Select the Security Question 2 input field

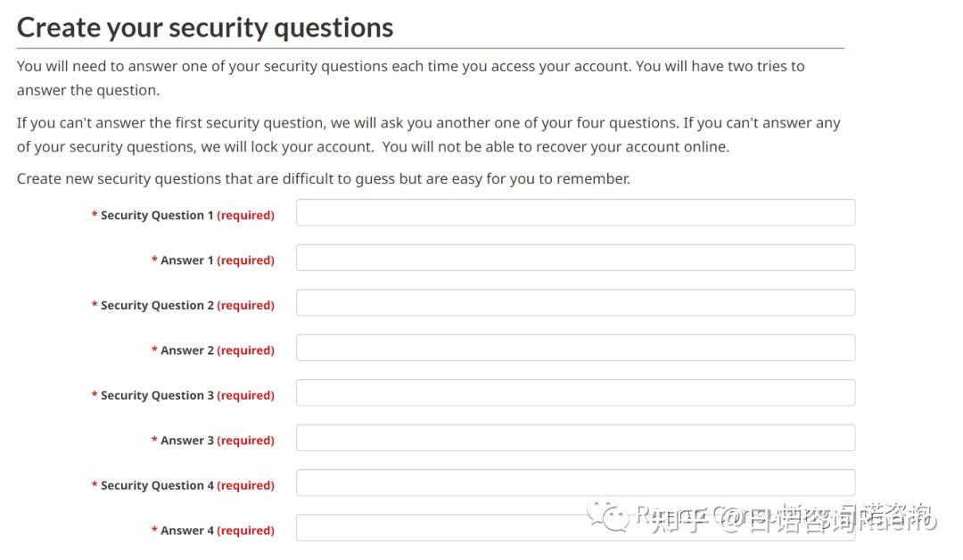(x=575, y=303)
